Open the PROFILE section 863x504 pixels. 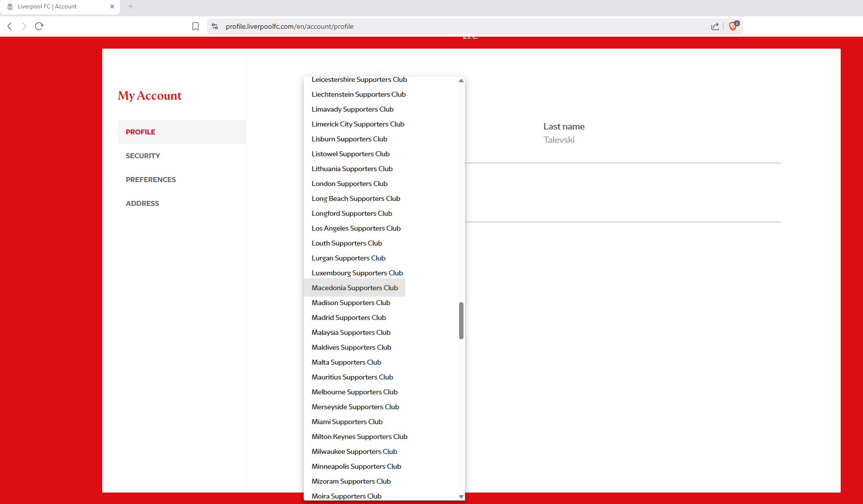tap(182, 132)
